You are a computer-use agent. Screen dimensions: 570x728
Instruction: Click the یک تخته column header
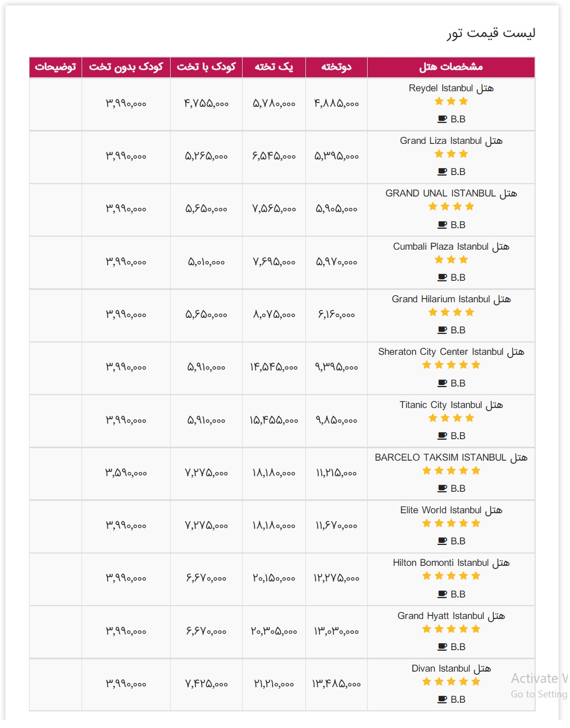point(274,67)
